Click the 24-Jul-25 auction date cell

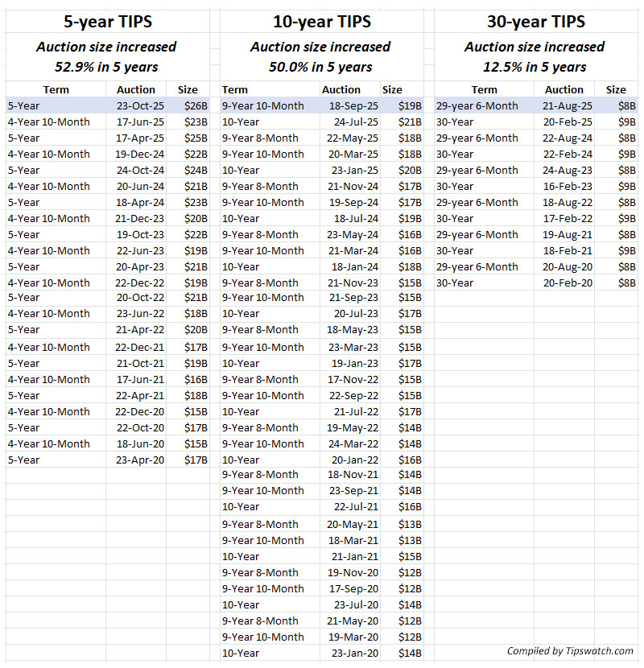point(355,122)
